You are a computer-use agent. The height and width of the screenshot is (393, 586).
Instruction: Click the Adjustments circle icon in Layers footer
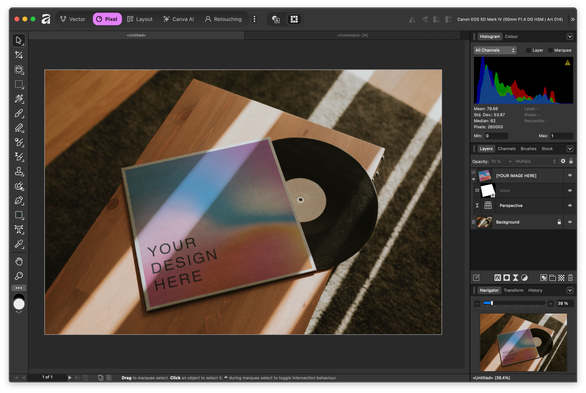524,278
